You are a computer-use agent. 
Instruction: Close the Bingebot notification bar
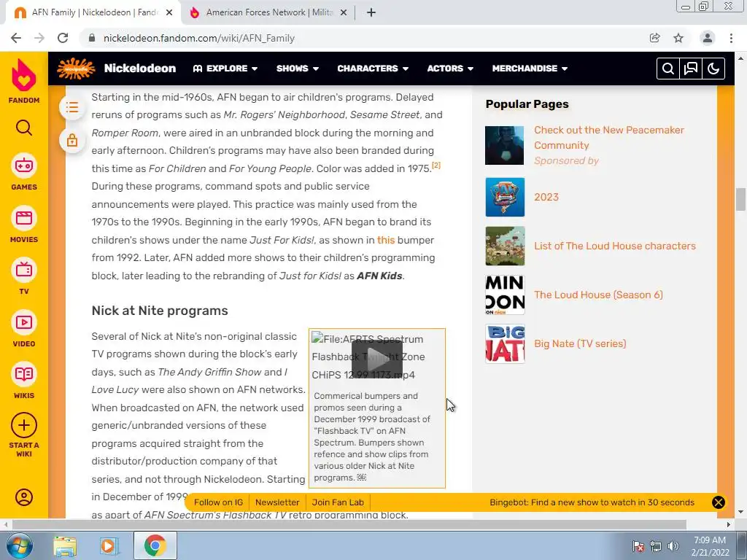[x=719, y=502]
